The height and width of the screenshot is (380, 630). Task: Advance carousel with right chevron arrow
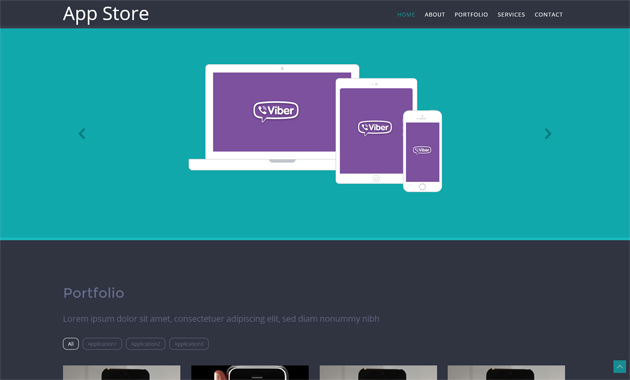pyautogui.click(x=548, y=134)
